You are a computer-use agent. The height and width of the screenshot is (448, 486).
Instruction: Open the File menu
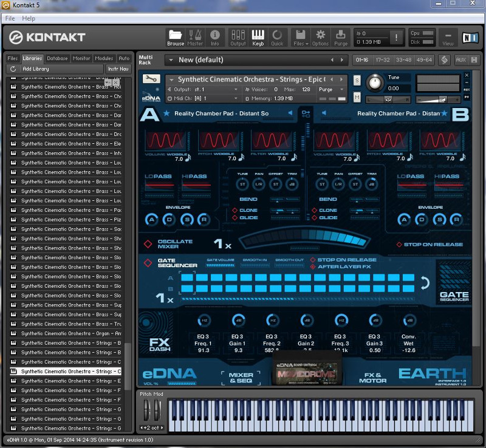click(x=10, y=18)
